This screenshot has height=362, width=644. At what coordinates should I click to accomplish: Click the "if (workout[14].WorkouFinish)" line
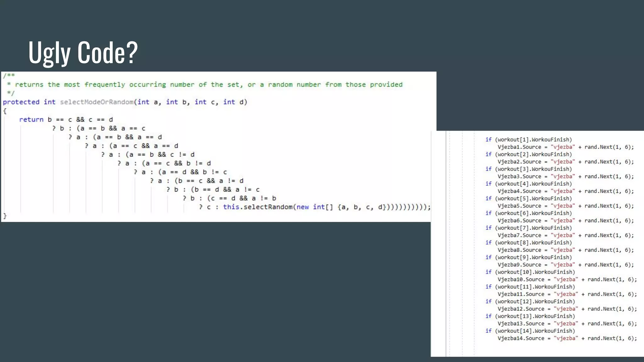(530, 331)
